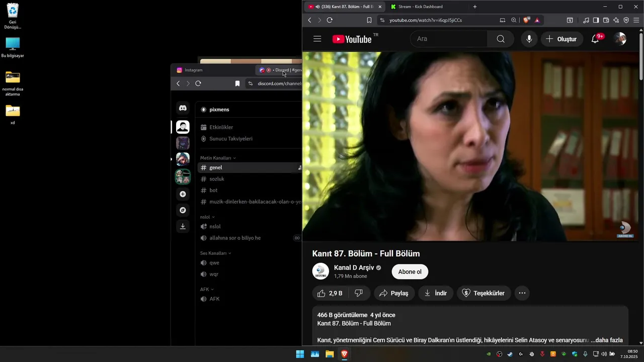Open the Brave main menu
The height and width of the screenshot is (362, 644).
636,20
